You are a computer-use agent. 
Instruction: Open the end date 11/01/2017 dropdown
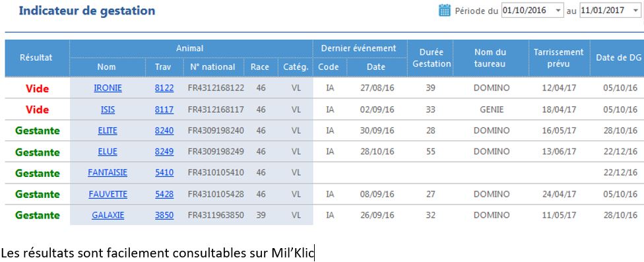pos(635,11)
